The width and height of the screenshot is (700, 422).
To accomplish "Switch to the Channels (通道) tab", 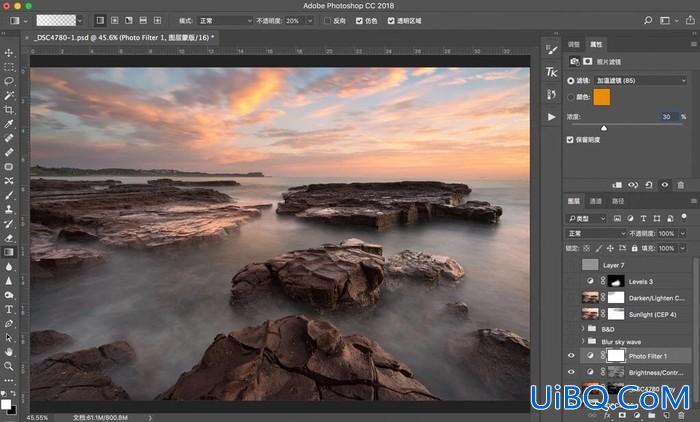I will tap(596, 201).
